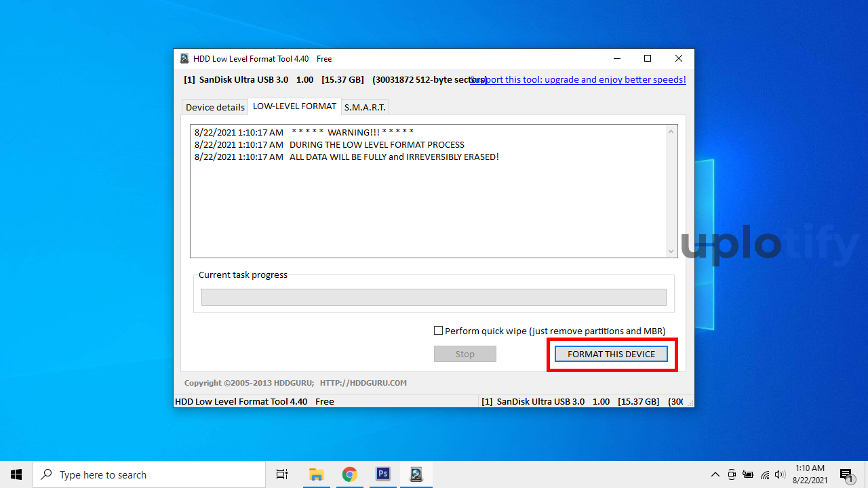
Task: Select the ALL DATA WILL BE FULLY ERASED line
Action: click(x=347, y=157)
